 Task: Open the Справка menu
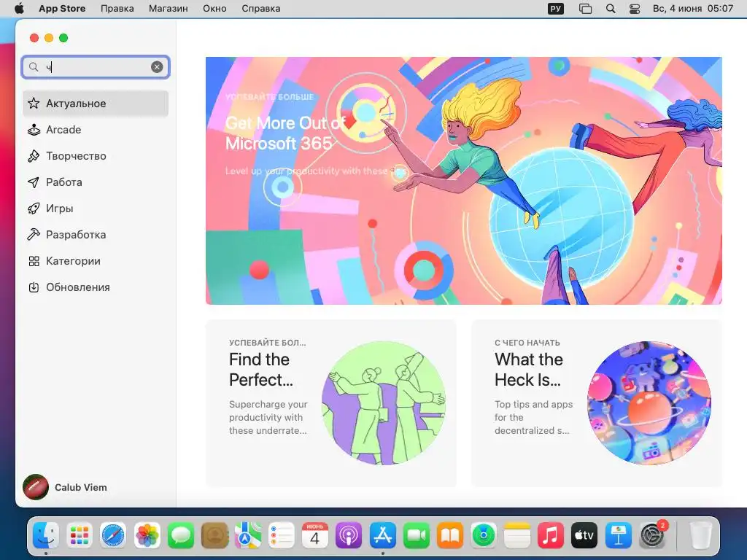[x=260, y=9]
